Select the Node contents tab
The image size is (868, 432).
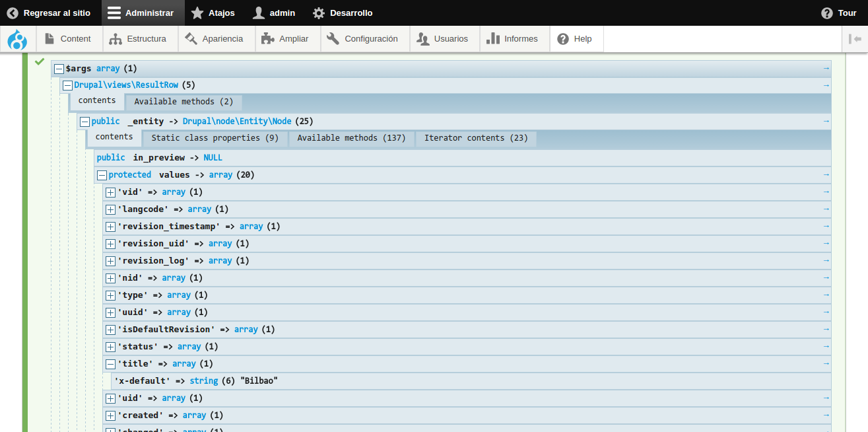click(114, 137)
